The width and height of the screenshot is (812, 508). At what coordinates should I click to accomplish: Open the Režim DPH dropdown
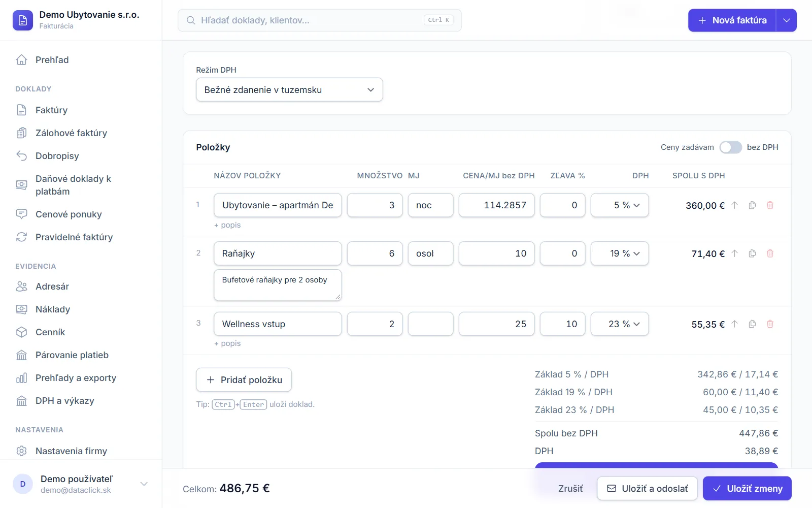pyautogui.click(x=289, y=90)
